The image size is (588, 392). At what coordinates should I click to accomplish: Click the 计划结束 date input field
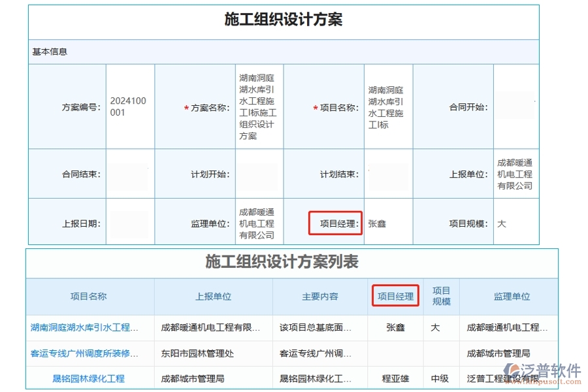pyautogui.click(x=388, y=174)
